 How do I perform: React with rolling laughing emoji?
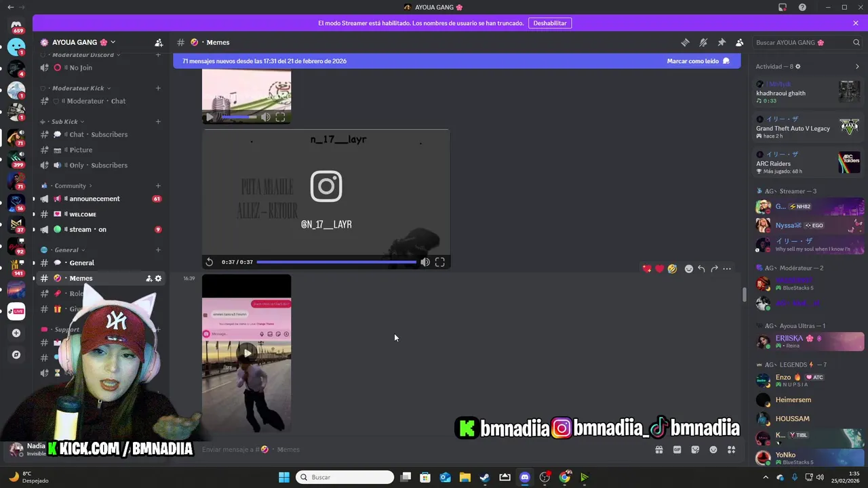click(x=672, y=268)
